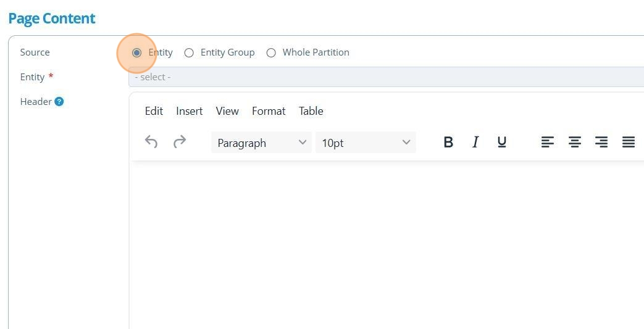Justify the text alignment
The height and width of the screenshot is (329, 644).
pyautogui.click(x=629, y=143)
